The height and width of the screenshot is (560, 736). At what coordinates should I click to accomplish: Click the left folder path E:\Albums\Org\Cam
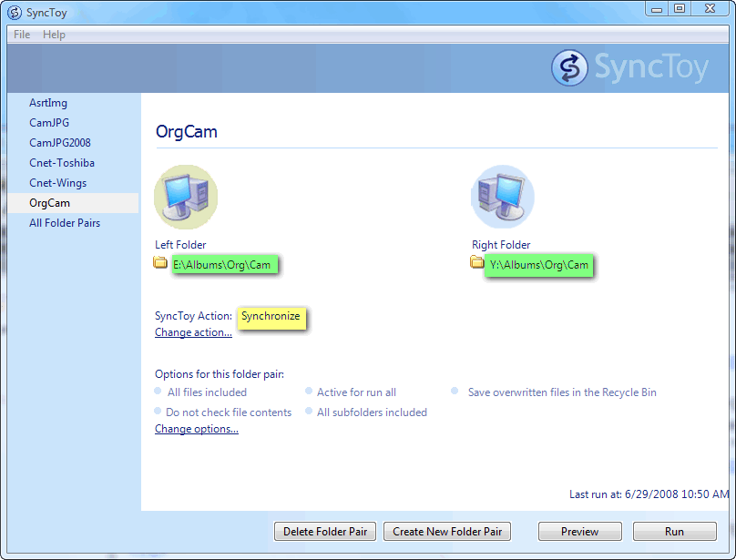click(x=225, y=265)
